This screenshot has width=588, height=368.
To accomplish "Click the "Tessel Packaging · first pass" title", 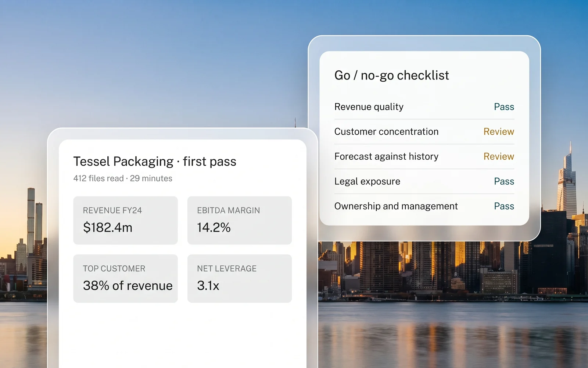I will 155,162.
